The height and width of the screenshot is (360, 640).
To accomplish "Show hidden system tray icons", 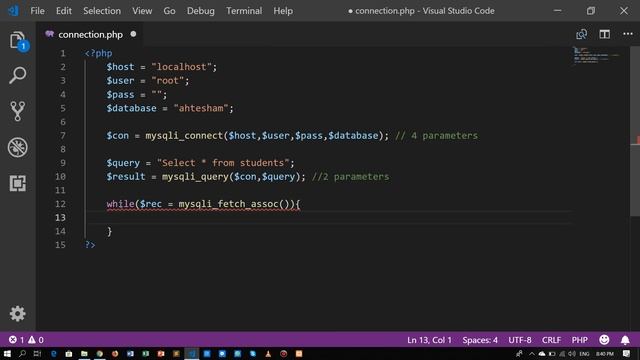I will (531, 353).
